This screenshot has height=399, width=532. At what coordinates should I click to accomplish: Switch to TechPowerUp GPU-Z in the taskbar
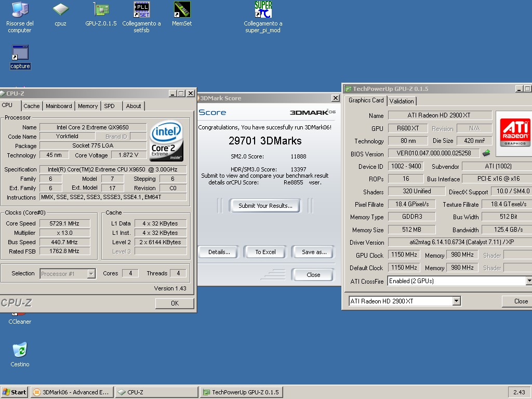point(241,392)
